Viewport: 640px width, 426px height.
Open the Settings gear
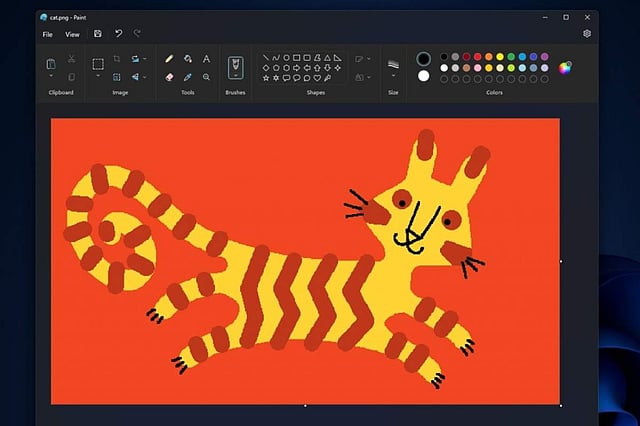tap(587, 34)
